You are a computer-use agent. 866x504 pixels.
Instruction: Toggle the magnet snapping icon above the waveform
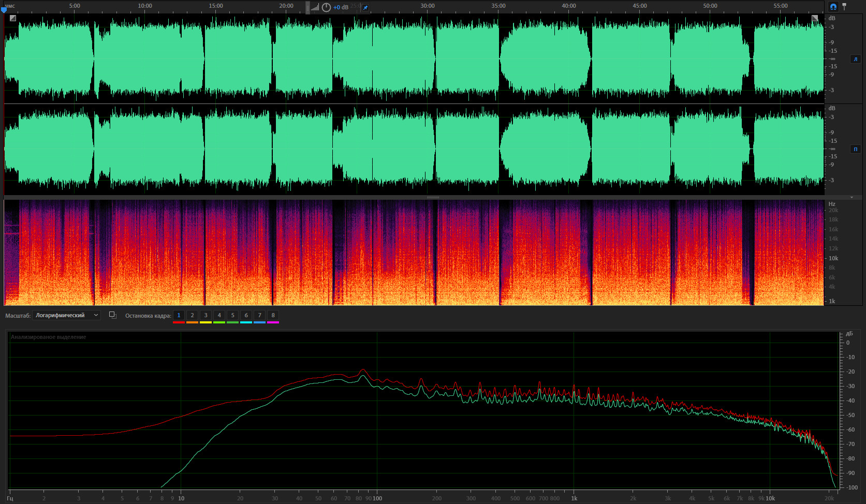click(833, 7)
